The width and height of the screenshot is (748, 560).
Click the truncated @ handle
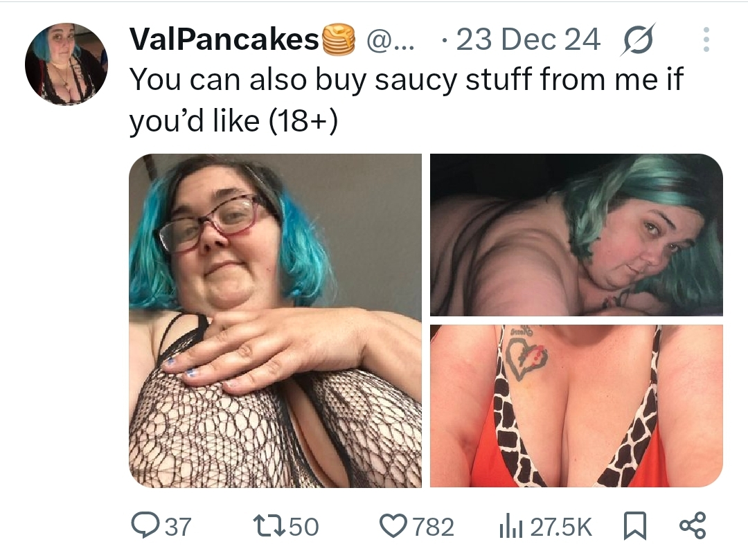click(x=391, y=40)
